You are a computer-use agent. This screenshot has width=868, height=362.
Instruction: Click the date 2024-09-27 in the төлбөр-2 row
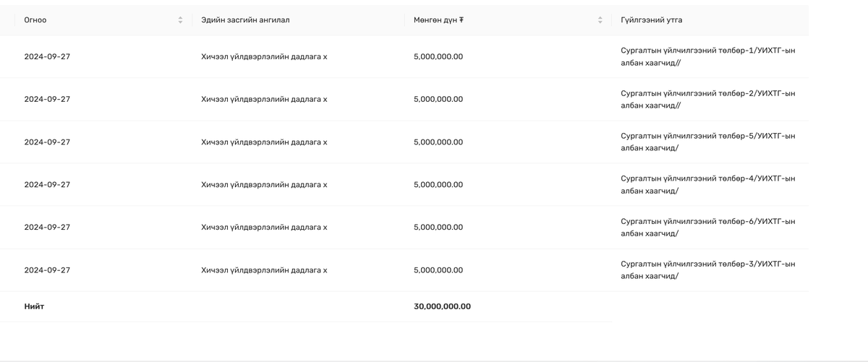(x=47, y=99)
